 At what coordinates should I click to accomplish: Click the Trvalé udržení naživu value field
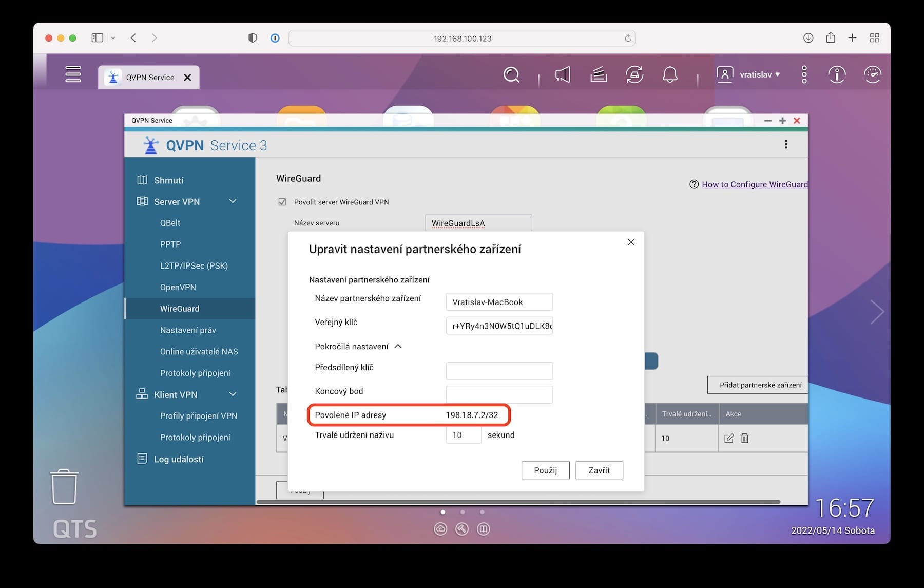point(464,435)
